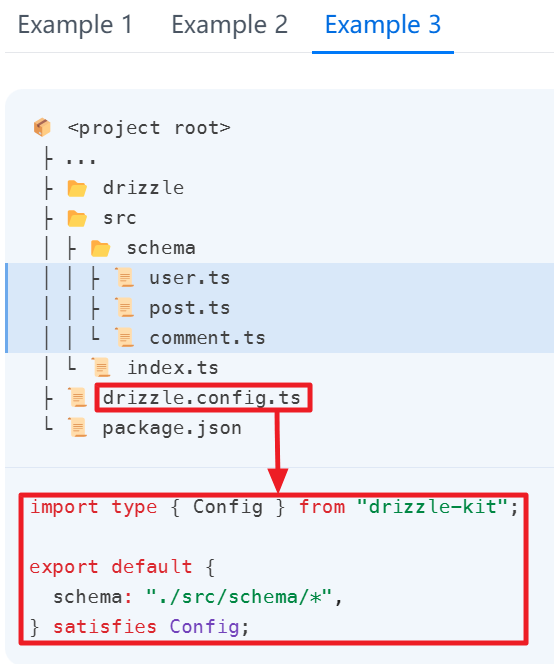Click the comment.ts file icon
The width and height of the screenshot is (554, 664).
pyautogui.click(x=125, y=338)
